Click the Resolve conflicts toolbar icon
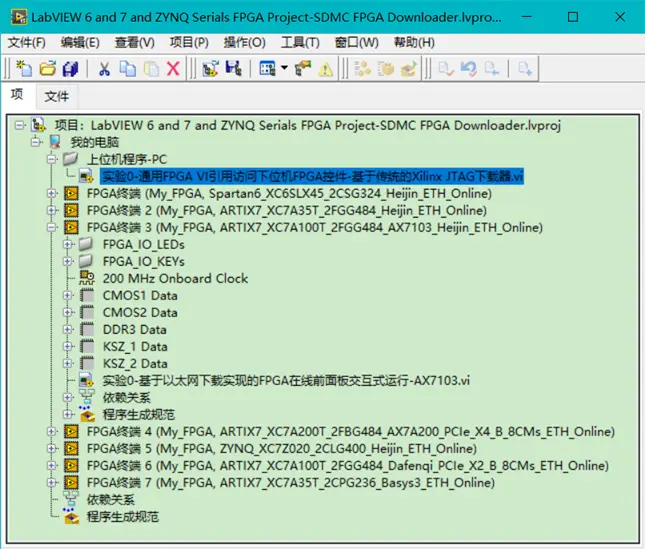This screenshot has width=645, height=549. pos(303,68)
